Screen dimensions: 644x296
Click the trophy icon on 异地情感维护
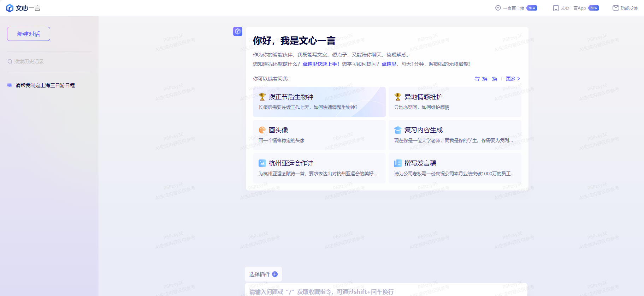click(x=398, y=97)
